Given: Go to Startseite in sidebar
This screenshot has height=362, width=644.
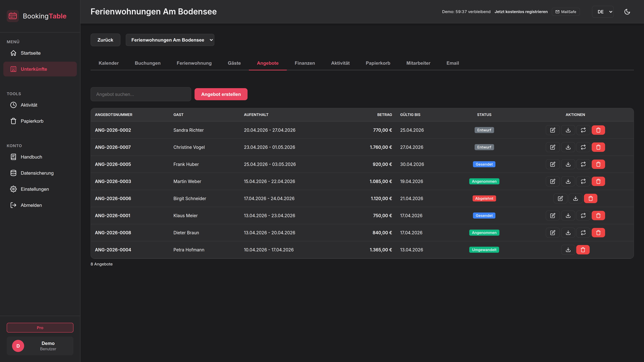Looking at the screenshot, I should 40,53.
